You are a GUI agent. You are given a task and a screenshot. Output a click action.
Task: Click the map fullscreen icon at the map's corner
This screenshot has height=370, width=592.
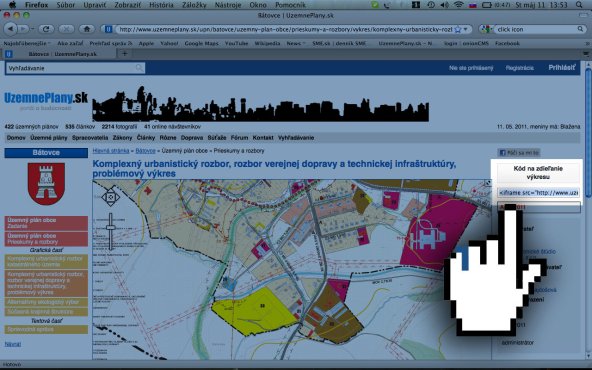(487, 183)
